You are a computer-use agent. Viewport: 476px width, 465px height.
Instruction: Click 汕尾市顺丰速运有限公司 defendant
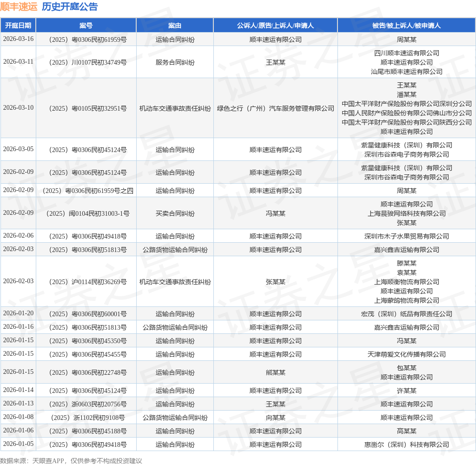pyautogui.click(x=406, y=72)
